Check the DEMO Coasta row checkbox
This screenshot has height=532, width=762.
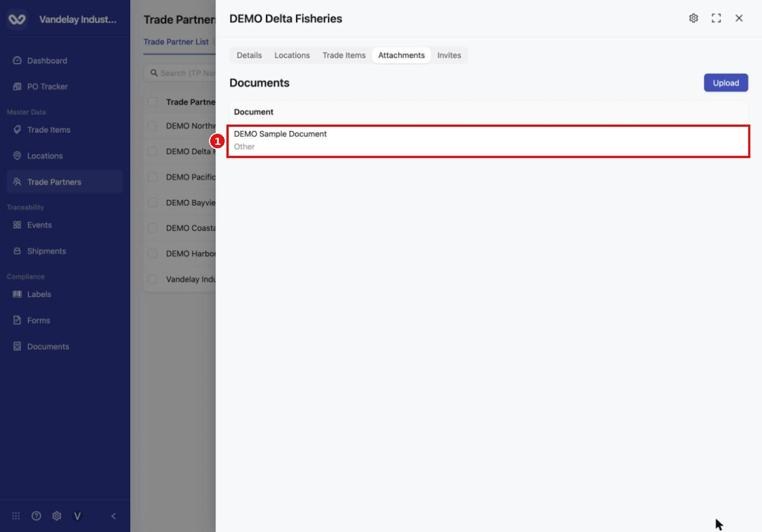click(153, 228)
